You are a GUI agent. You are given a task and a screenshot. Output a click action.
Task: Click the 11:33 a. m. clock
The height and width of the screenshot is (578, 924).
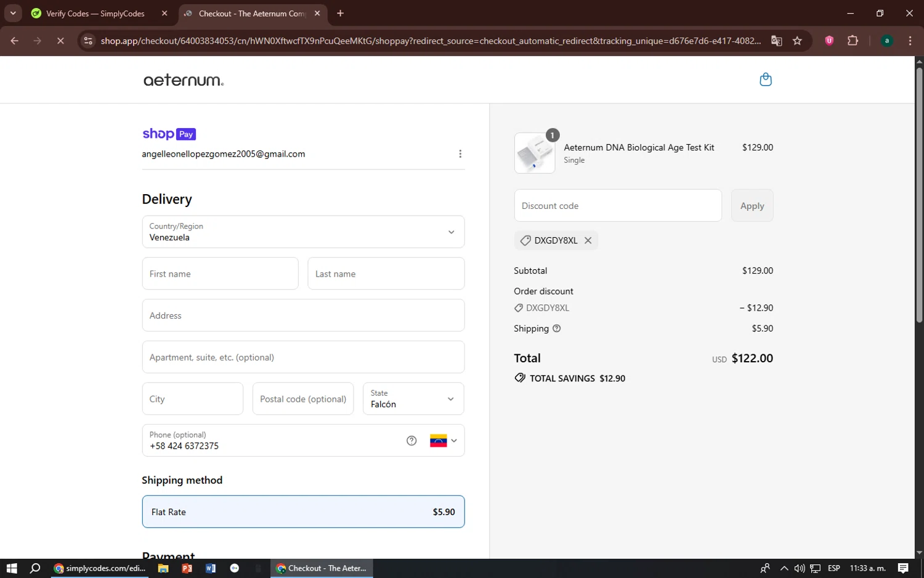[868, 568]
